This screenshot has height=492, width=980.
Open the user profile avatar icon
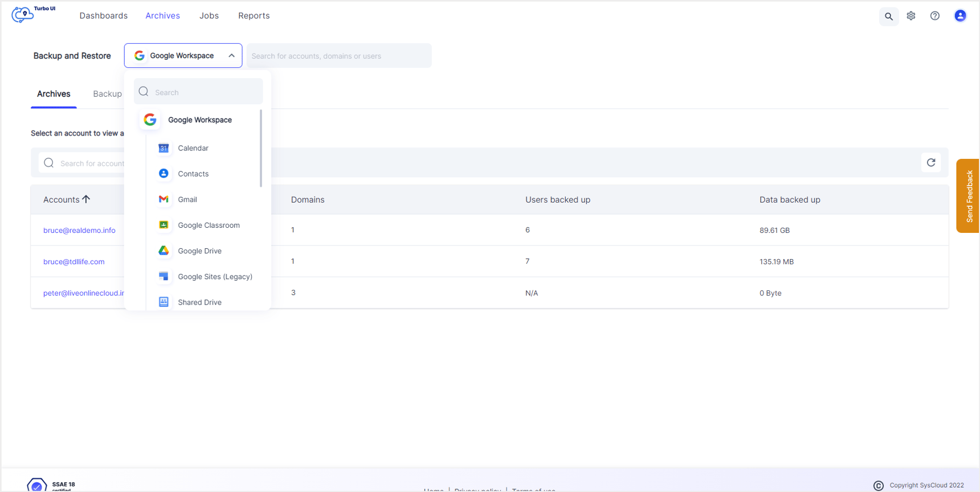960,16
